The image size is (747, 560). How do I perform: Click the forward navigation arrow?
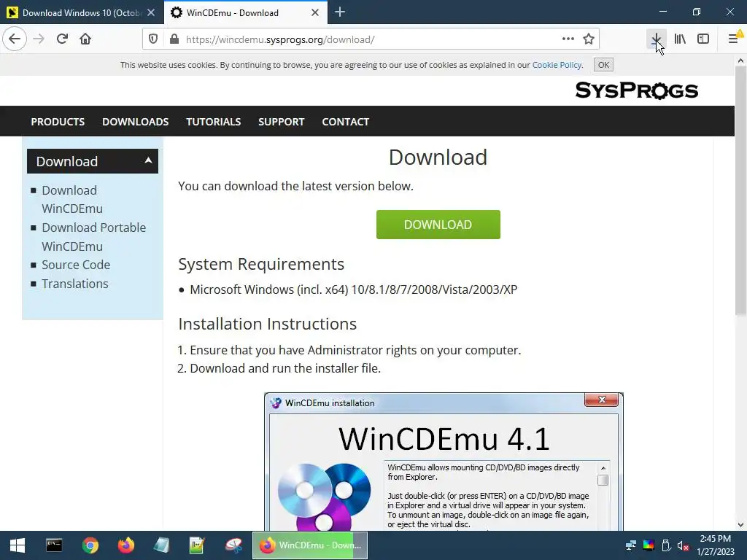(x=39, y=39)
